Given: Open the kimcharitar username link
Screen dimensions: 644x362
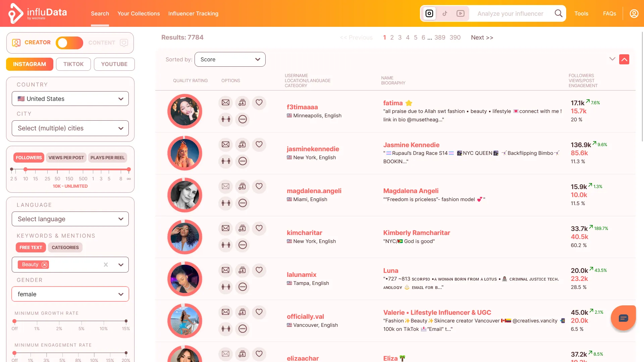Looking at the screenshot, I should coord(304,233).
